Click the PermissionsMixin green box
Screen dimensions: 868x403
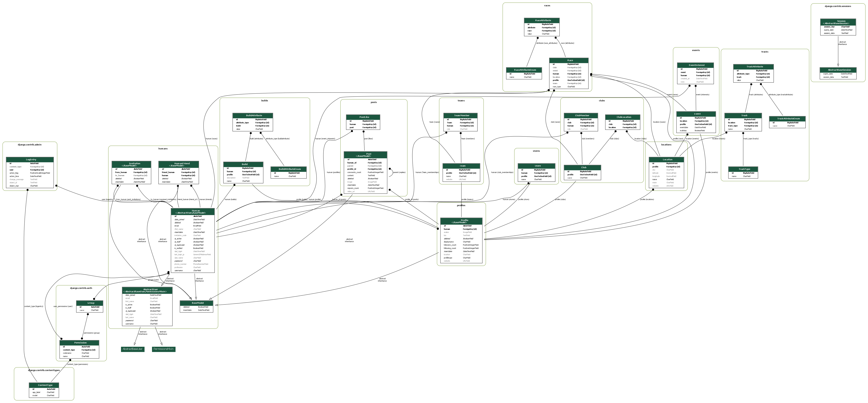163,349
